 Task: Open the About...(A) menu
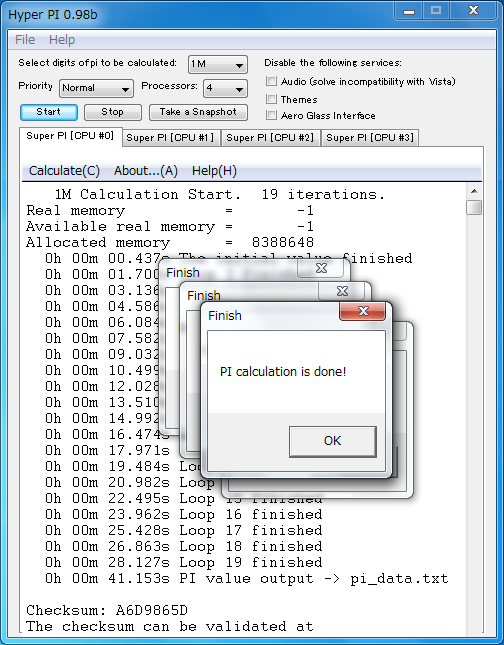[146, 171]
